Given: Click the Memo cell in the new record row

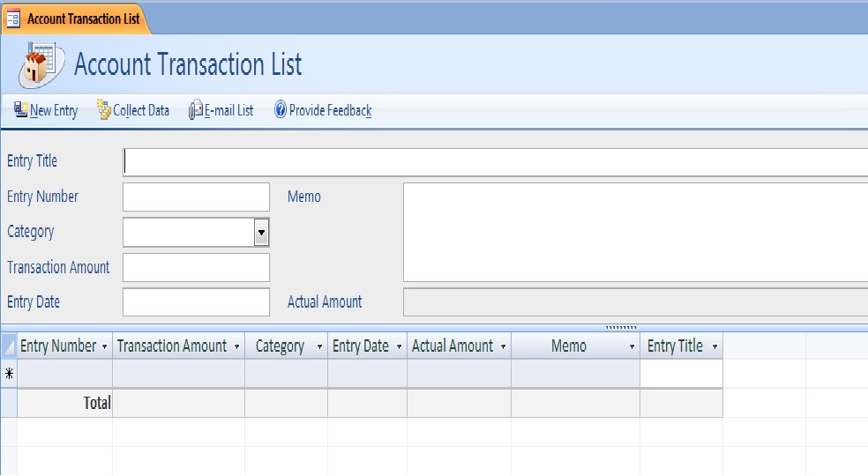Looking at the screenshot, I should point(576,374).
